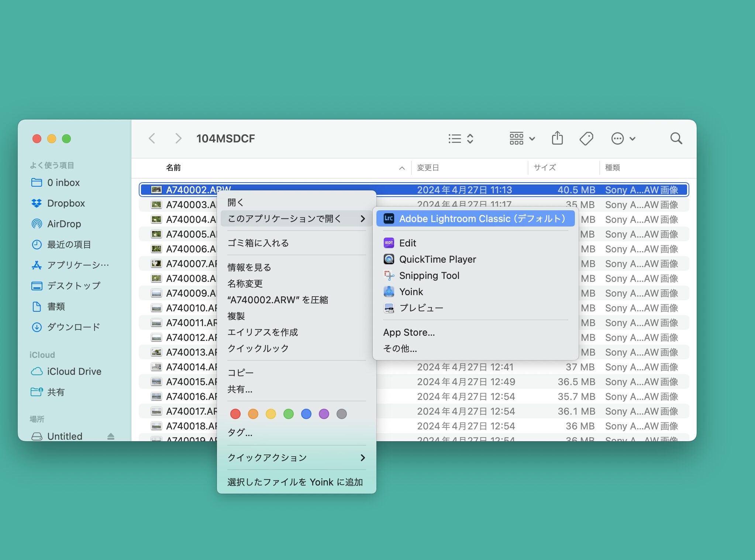Open with Edit app

pyautogui.click(x=475, y=243)
